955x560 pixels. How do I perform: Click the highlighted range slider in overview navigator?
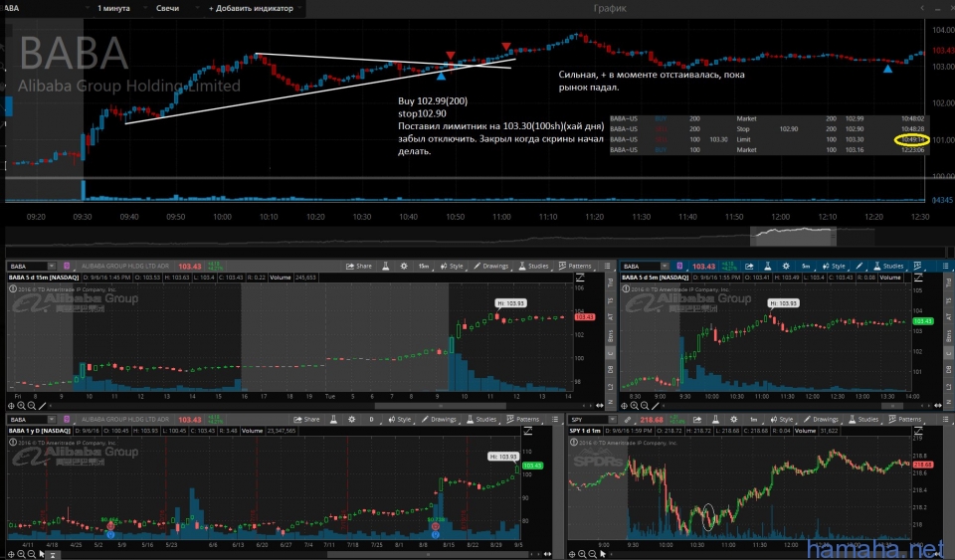(793, 236)
